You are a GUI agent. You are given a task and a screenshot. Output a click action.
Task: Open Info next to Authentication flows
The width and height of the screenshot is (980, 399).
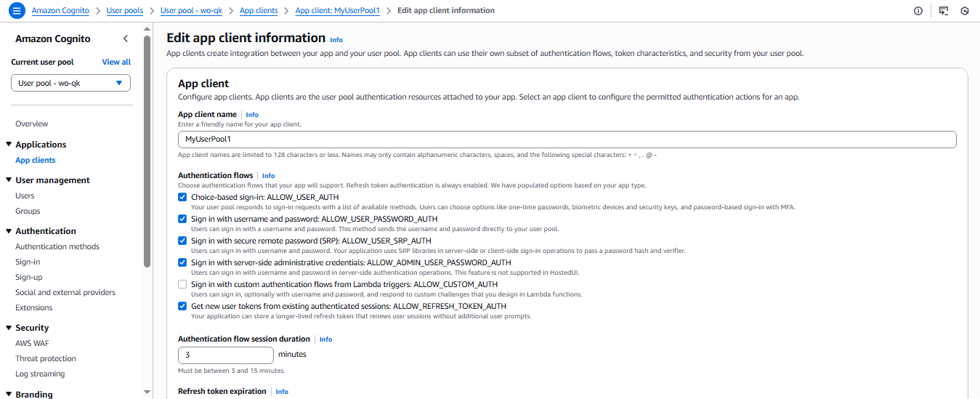[x=268, y=176]
